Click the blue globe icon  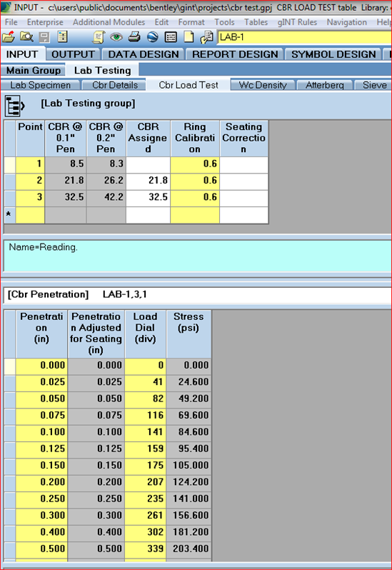tap(153, 37)
